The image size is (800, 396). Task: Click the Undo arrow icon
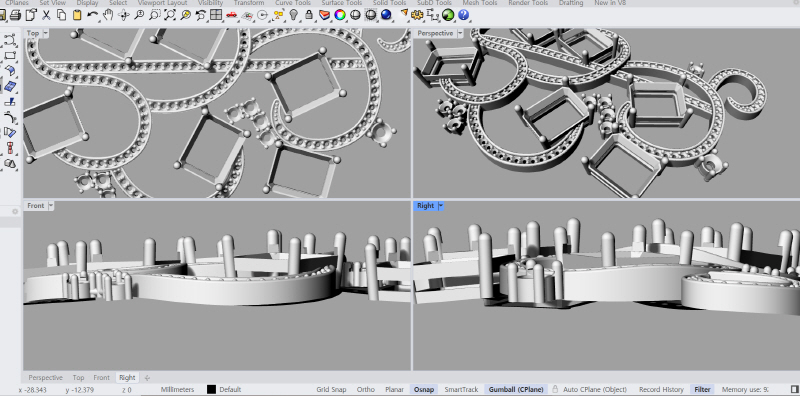coord(92,15)
